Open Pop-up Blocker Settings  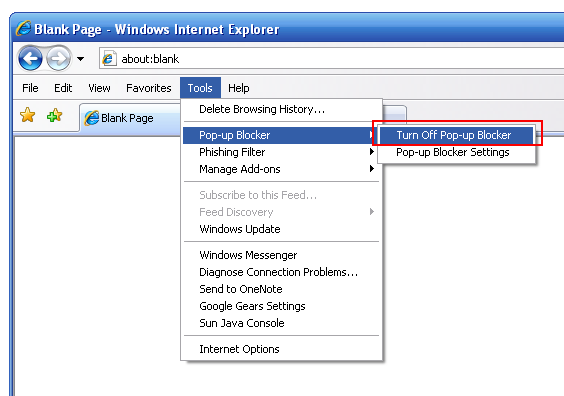[x=456, y=152]
